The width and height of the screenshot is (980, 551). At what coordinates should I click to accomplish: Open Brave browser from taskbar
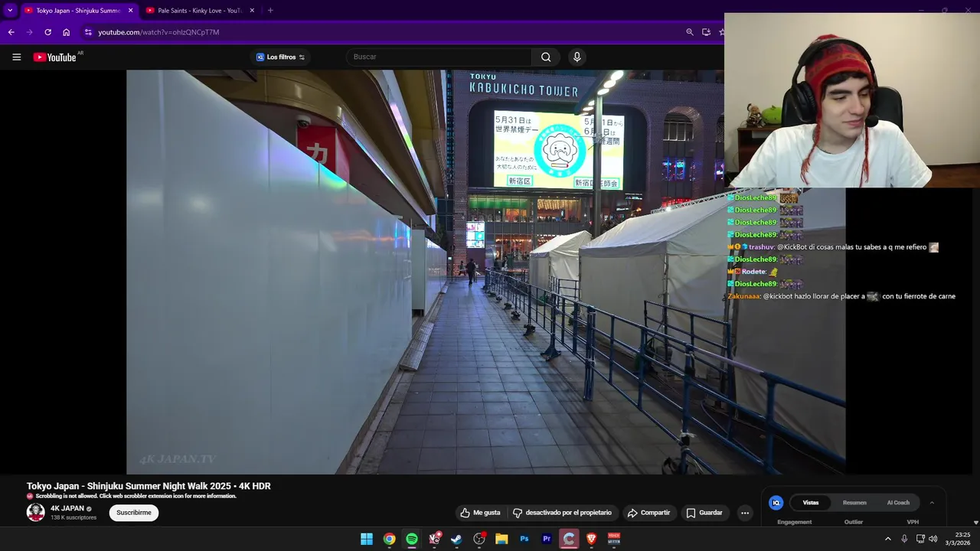[x=591, y=539]
